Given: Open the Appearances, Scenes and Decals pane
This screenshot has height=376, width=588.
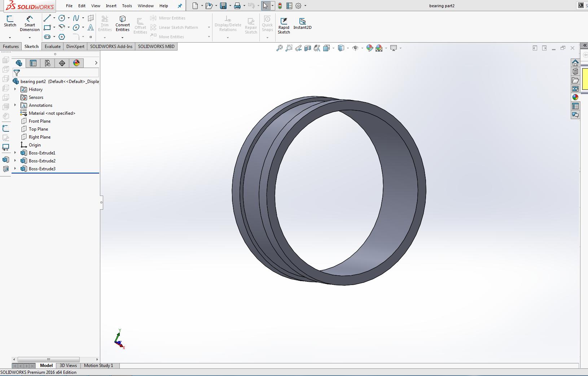Looking at the screenshot, I should (575, 97).
